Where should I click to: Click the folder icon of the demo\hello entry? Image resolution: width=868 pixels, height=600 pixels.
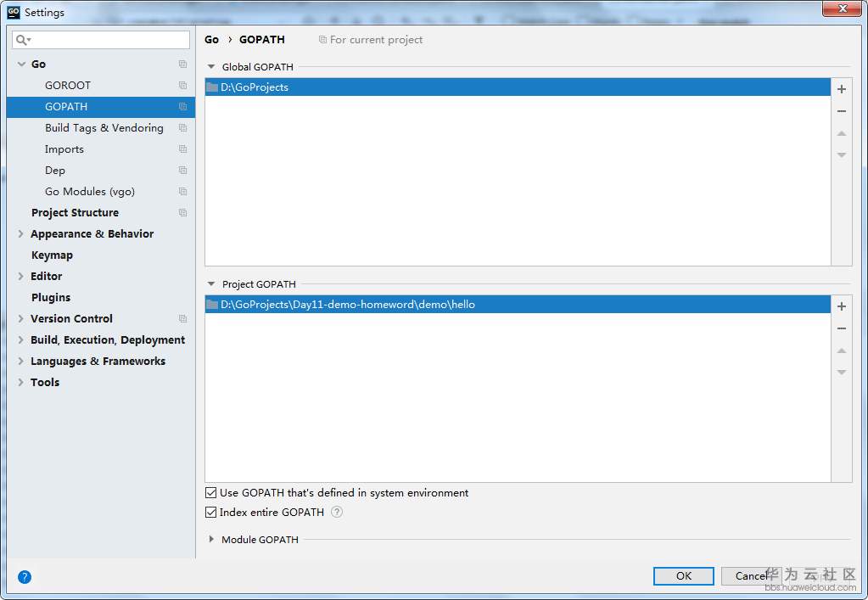tap(211, 305)
